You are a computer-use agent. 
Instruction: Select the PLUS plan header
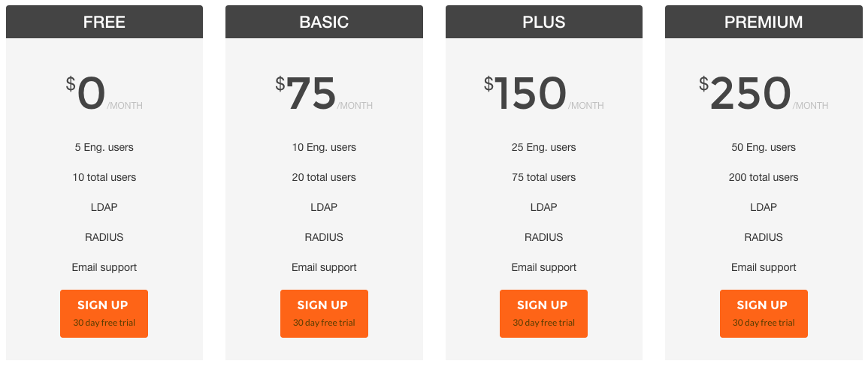543,22
